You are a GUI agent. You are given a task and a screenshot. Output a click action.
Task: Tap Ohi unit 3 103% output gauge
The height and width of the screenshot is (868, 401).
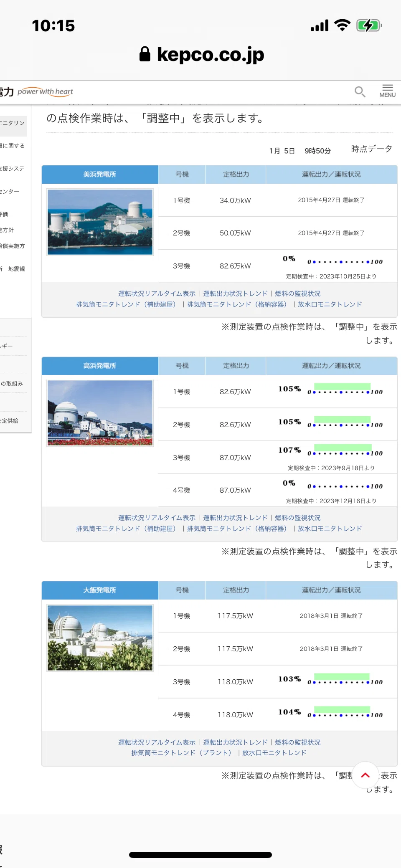click(x=331, y=679)
